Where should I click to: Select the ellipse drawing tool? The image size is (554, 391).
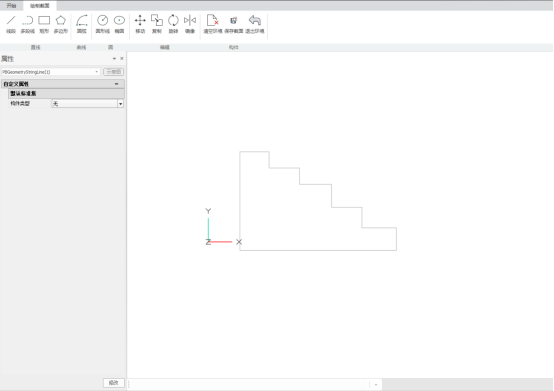[x=119, y=24]
